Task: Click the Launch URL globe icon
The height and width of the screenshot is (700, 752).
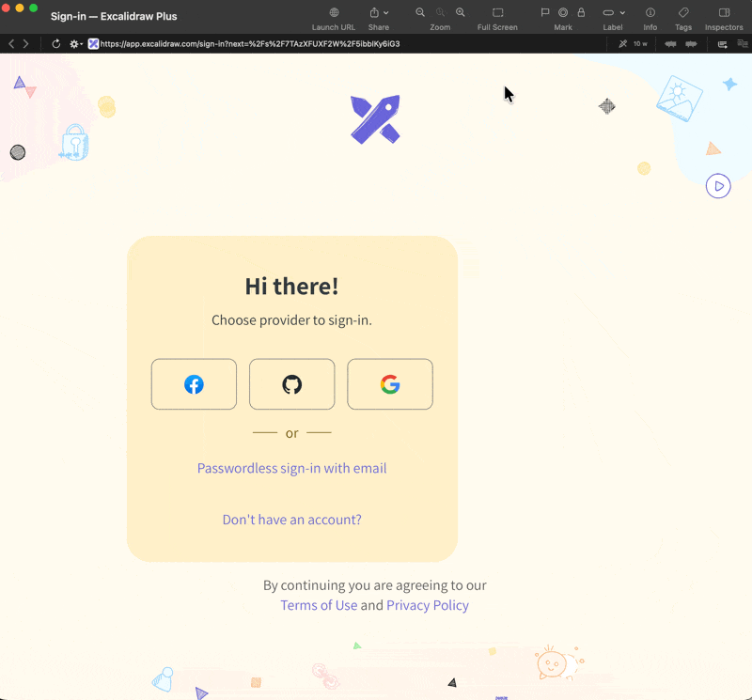Action: pyautogui.click(x=334, y=12)
